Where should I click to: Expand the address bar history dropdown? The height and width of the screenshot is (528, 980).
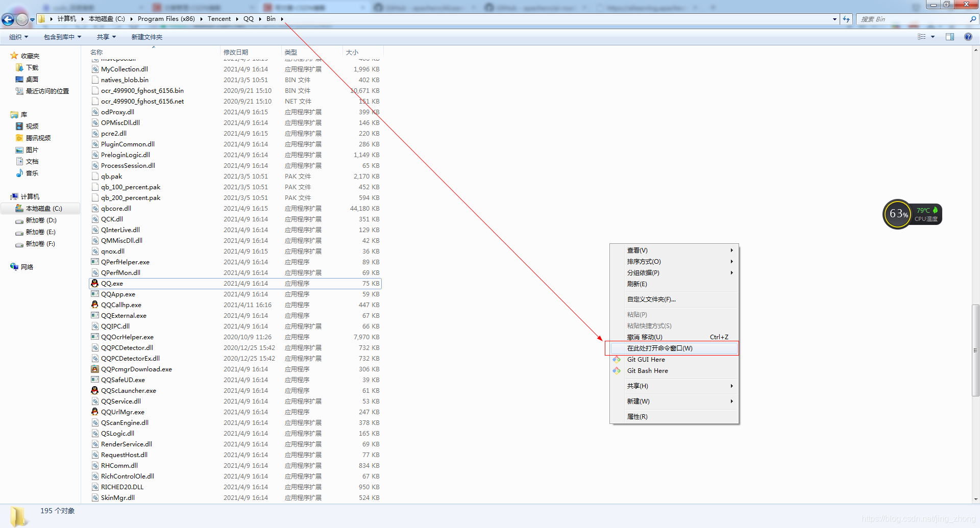[835, 19]
